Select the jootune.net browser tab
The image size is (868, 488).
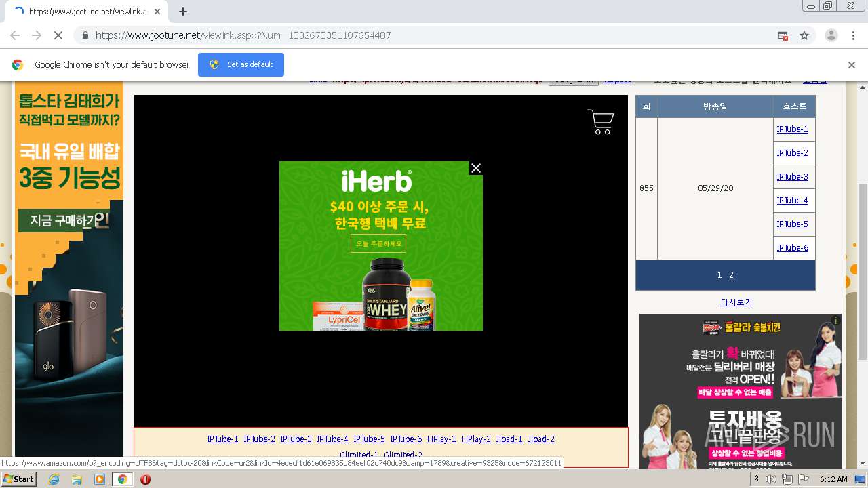coord(88,12)
